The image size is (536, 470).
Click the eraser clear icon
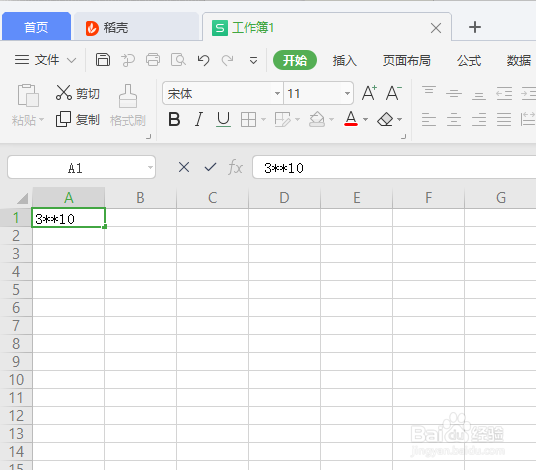click(385, 120)
